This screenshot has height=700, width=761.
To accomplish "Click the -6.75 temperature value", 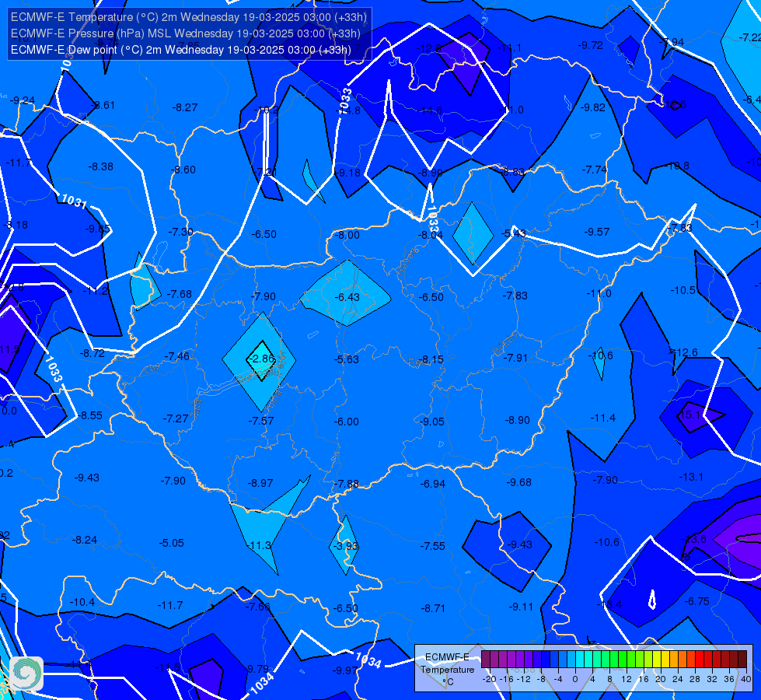I will [x=697, y=601].
